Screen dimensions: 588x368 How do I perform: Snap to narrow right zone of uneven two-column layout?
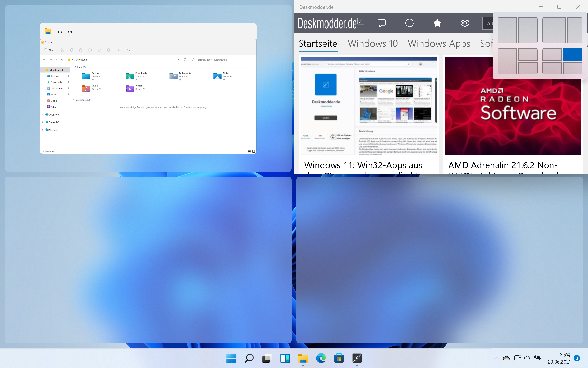click(x=575, y=30)
